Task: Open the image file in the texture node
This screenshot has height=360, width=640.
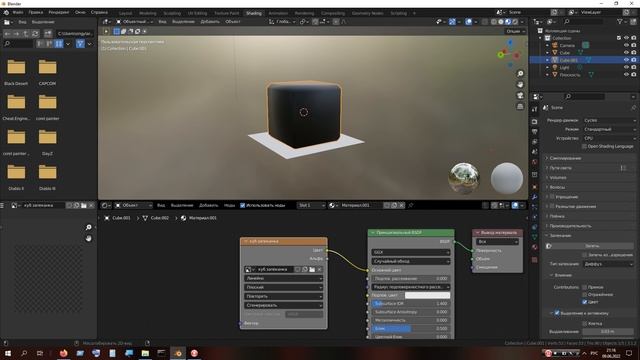Action: point(312,269)
